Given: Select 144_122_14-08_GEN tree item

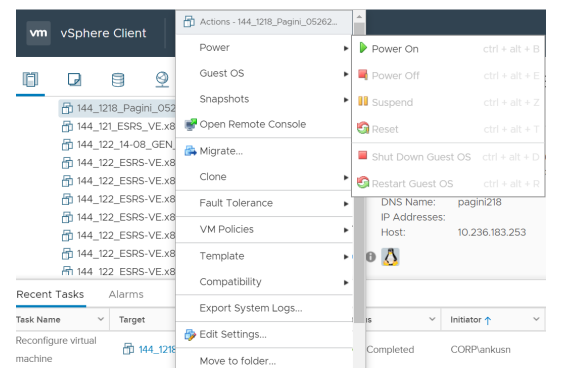Looking at the screenshot, I should pos(125,145).
